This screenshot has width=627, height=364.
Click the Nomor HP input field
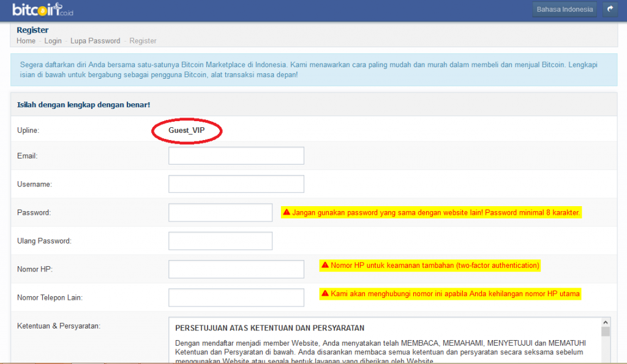(236, 269)
